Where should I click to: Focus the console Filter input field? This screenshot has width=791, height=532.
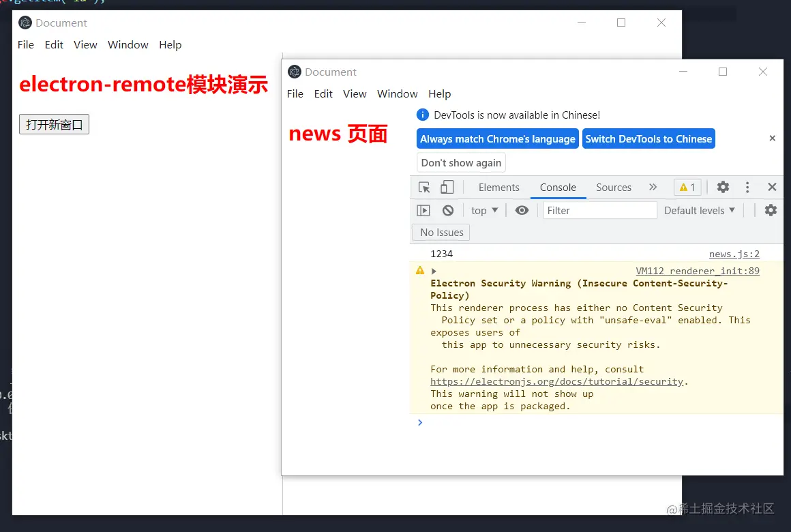coord(600,211)
